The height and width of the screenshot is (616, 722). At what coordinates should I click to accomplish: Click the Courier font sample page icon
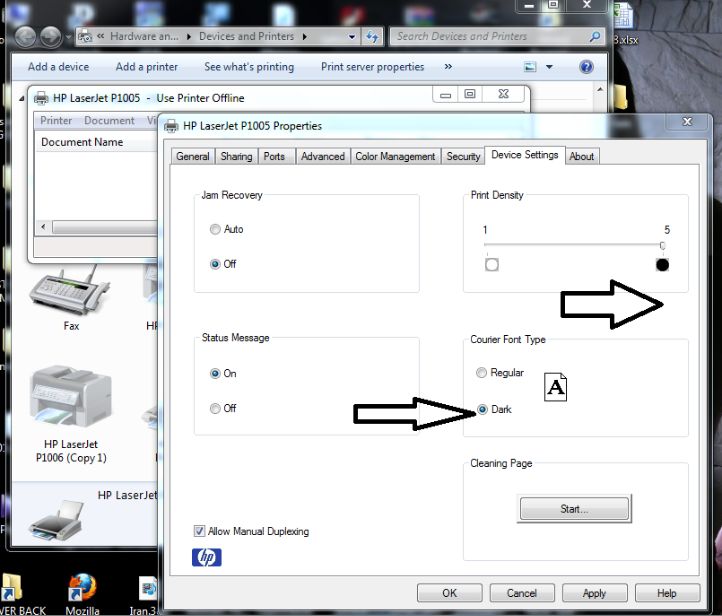(555, 387)
